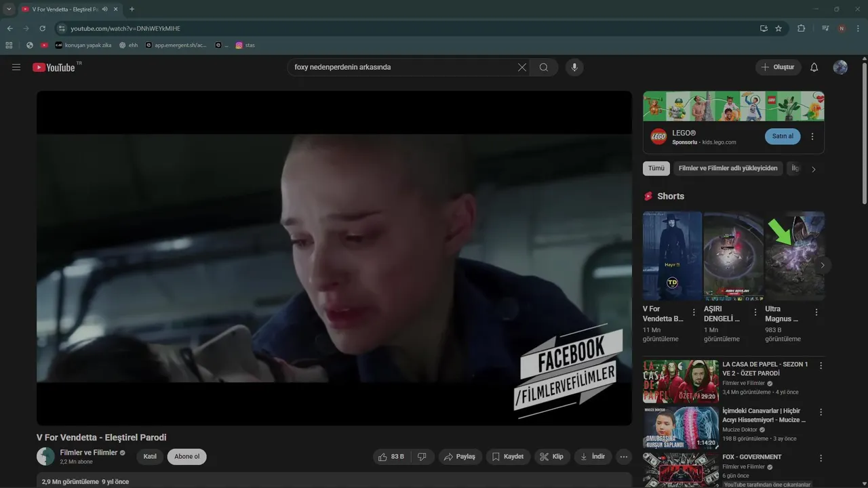Click the Satın al button
The width and height of the screenshot is (868, 488).
tap(783, 136)
